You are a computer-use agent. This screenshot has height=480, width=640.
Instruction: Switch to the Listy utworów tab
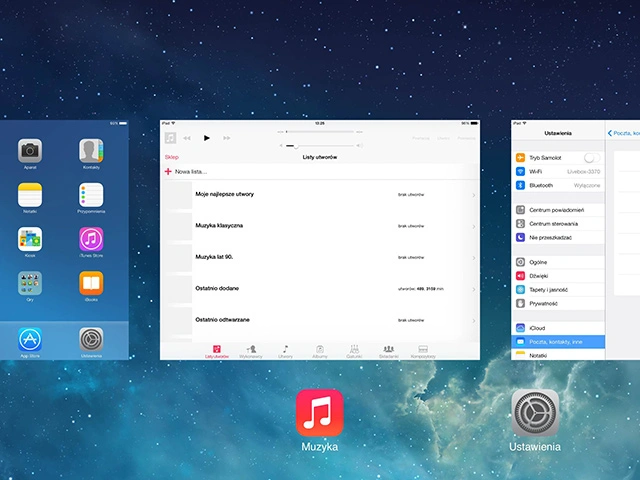pyautogui.click(x=217, y=351)
